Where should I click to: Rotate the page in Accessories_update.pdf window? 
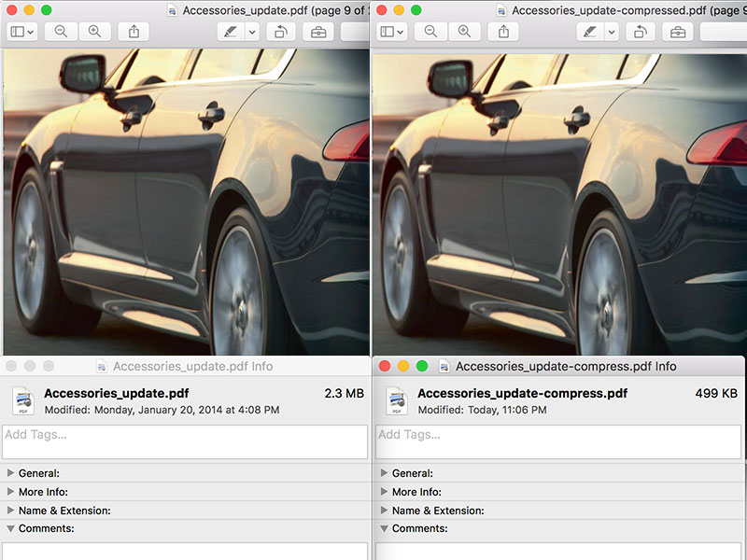point(281,32)
